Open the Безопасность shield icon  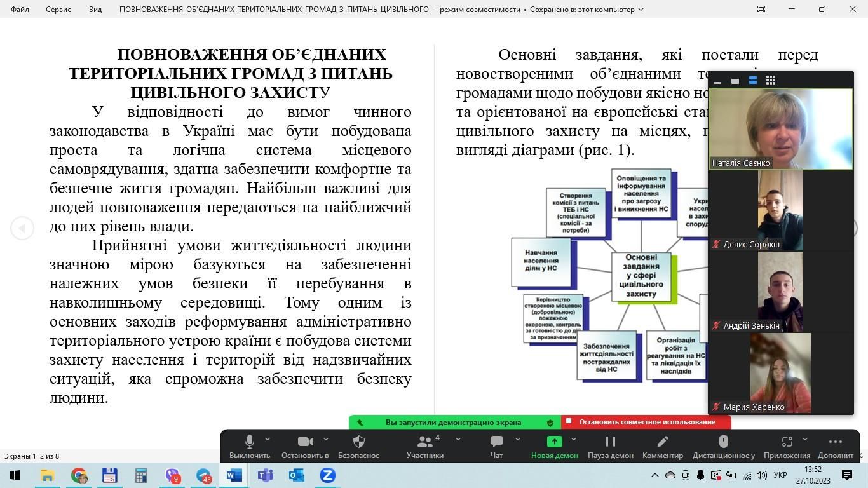pyautogui.click(x=358, y=442)
